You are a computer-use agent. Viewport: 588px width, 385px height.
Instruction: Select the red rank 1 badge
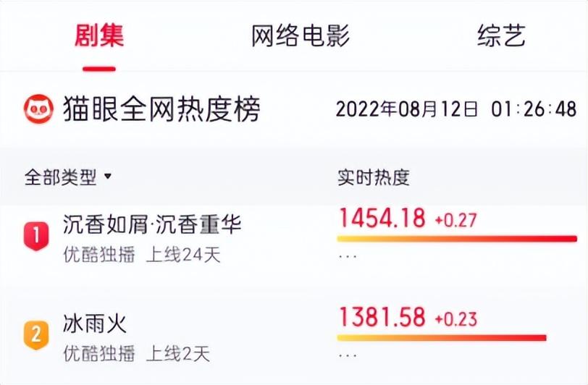pyautogui.click(x=36, y=236)
